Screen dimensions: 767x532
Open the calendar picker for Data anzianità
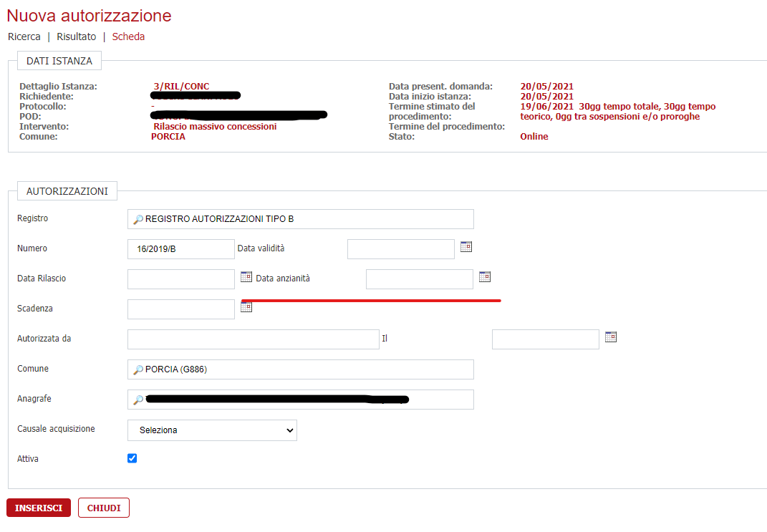click(485, 276)
